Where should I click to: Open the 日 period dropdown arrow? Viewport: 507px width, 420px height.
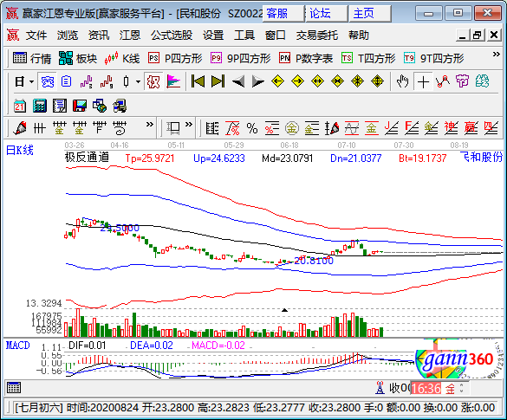point(32,81)
